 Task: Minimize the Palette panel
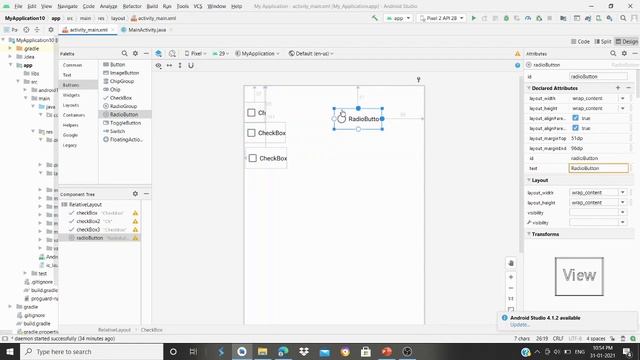click(x=146, y=53)
